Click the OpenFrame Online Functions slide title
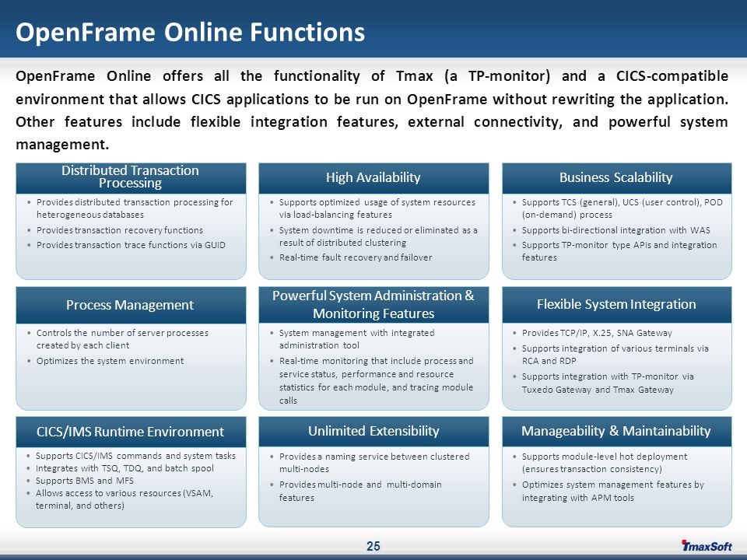 click(190, 33)
